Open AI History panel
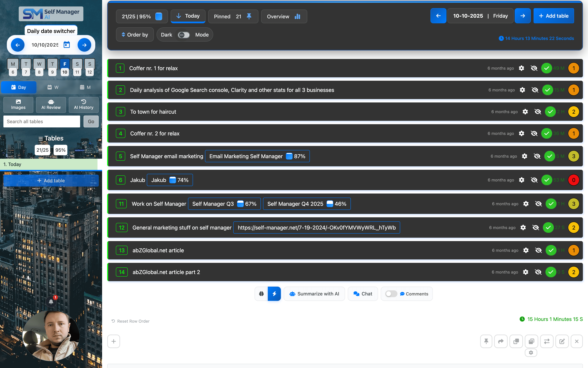Screen dimensions: 588x368 pos(84,105)
